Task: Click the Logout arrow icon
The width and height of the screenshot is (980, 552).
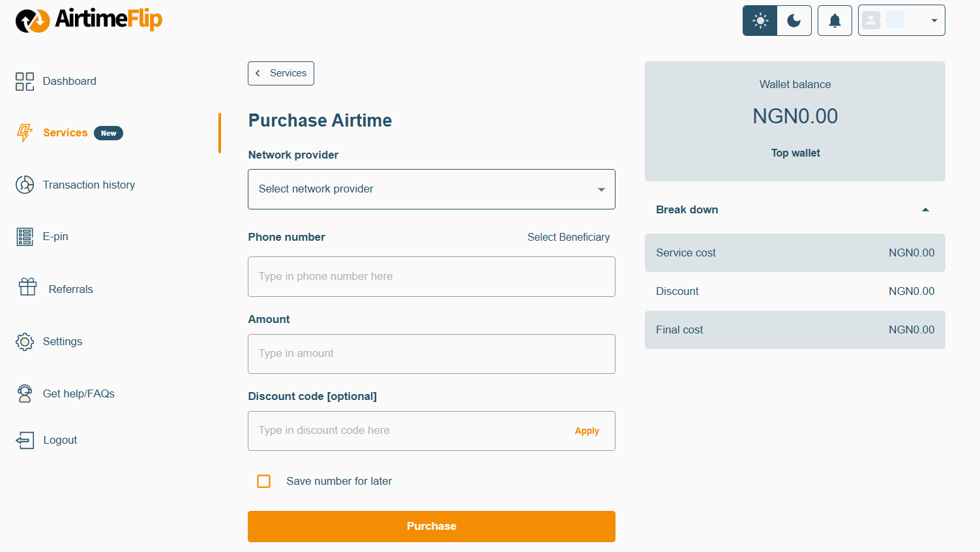Action: pos(25,440)
